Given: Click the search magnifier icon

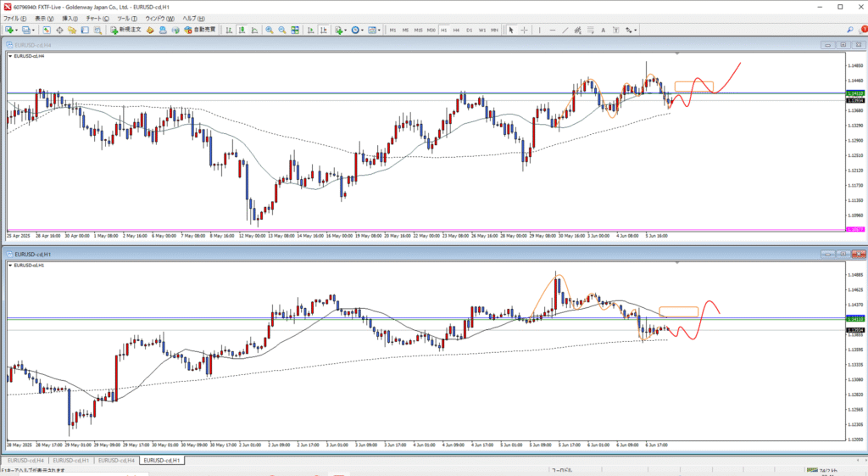Looking at the screenshot, I should click(x=850, y=30).
